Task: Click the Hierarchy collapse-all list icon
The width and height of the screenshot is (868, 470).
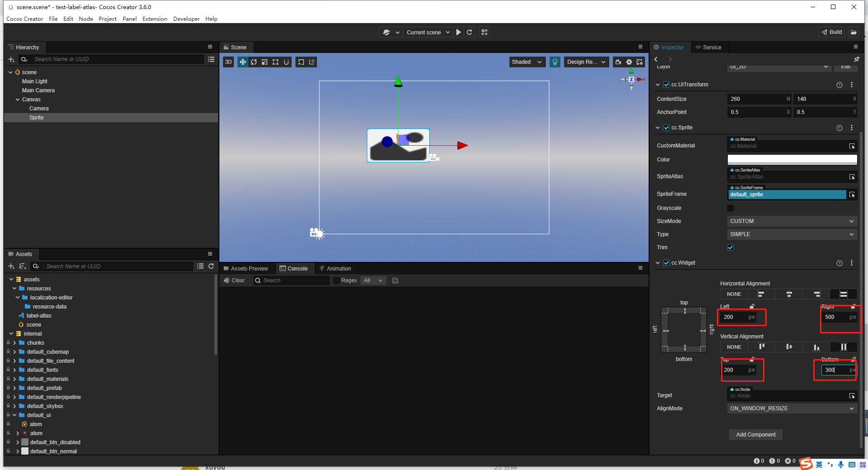Action: (211, 59)
